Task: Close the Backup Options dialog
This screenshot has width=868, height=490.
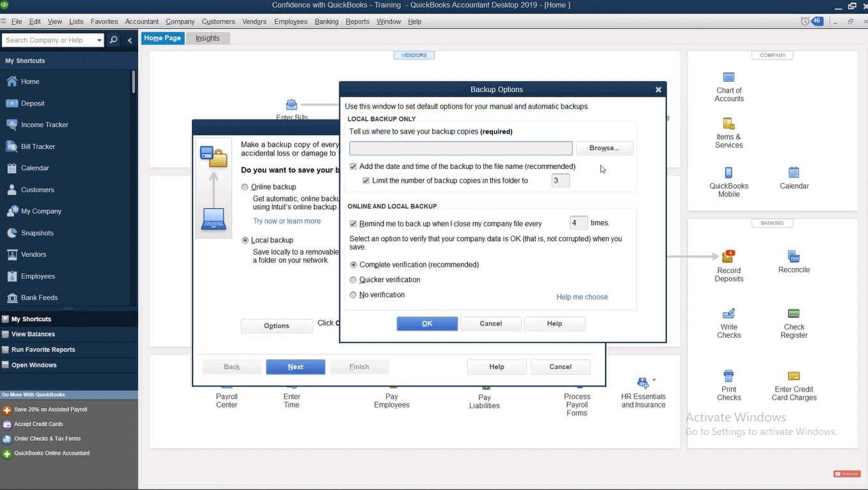Action: pyautogui.click(x=658, y=90)
